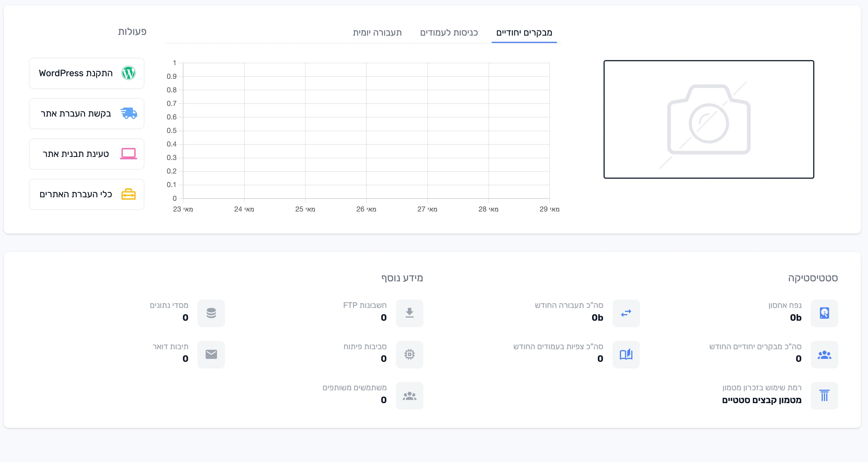Screen dimensions: 868x462
Task: Click the database icon next to מסדי נתונים
Action: [x=211, y=313]
